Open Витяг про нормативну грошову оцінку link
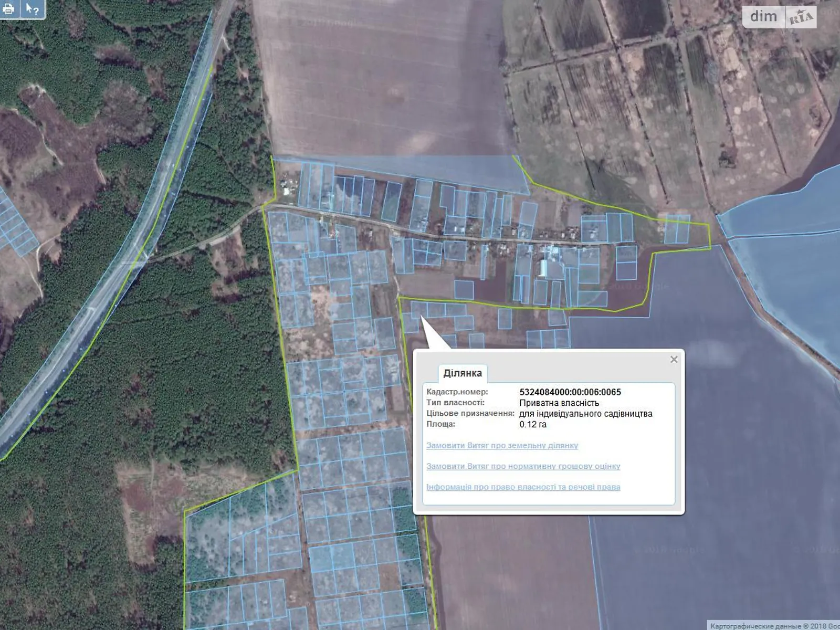This screenshot has height=630, width=840. (523, 466)
